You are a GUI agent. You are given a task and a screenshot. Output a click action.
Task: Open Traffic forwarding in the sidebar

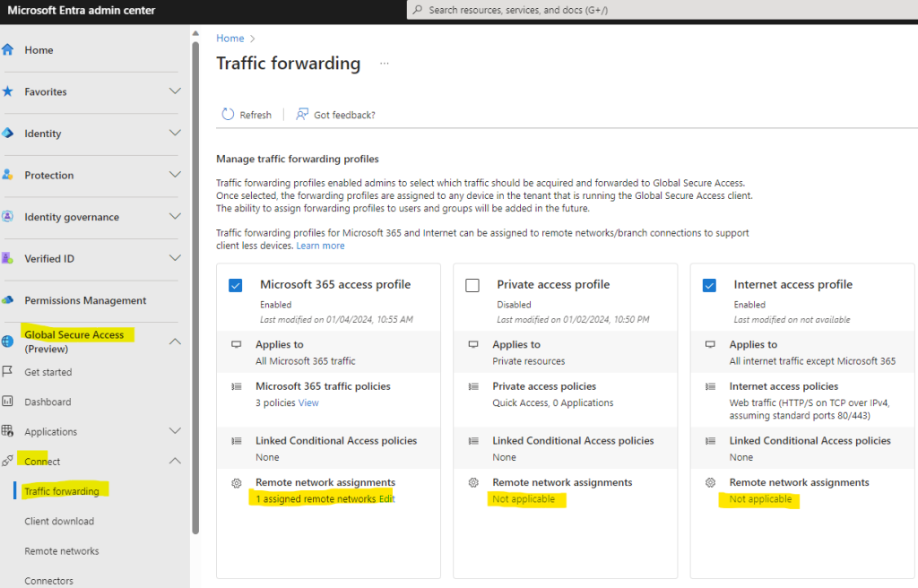coord(62,491)
